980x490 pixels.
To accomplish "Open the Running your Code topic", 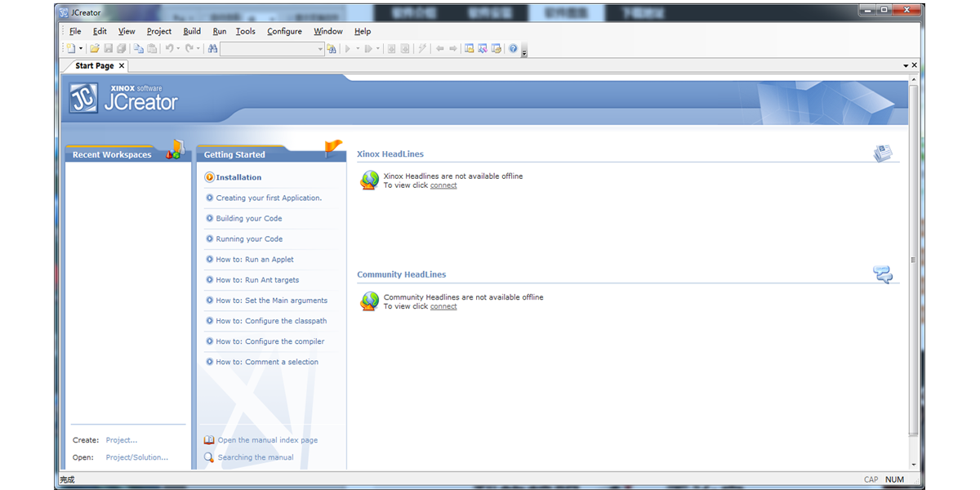I will click(249, 238).
